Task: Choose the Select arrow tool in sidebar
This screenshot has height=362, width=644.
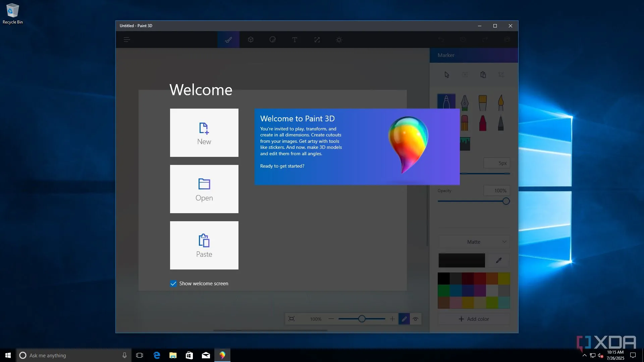Action: tap(447, 74)
